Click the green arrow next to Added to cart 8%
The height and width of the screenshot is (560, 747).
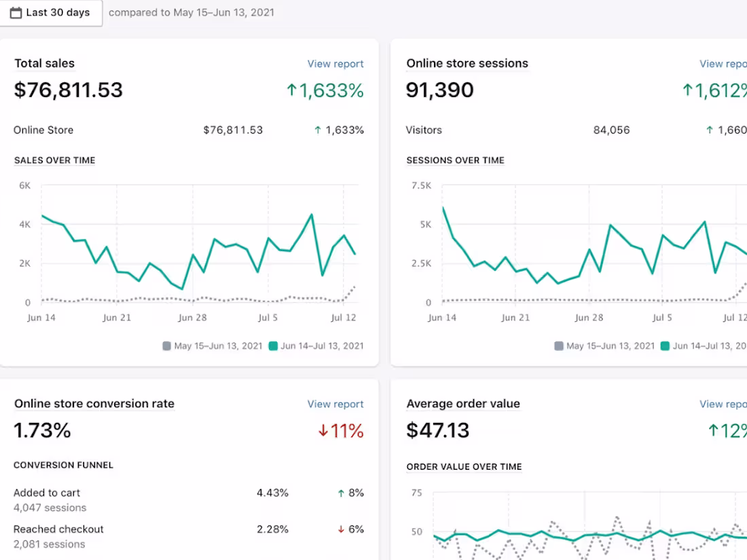tap(341, 493)
